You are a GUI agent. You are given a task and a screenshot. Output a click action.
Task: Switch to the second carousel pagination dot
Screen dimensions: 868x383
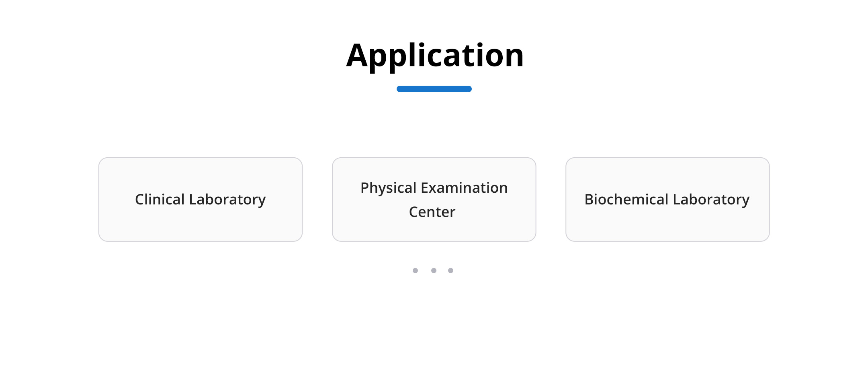click(434, 270)
